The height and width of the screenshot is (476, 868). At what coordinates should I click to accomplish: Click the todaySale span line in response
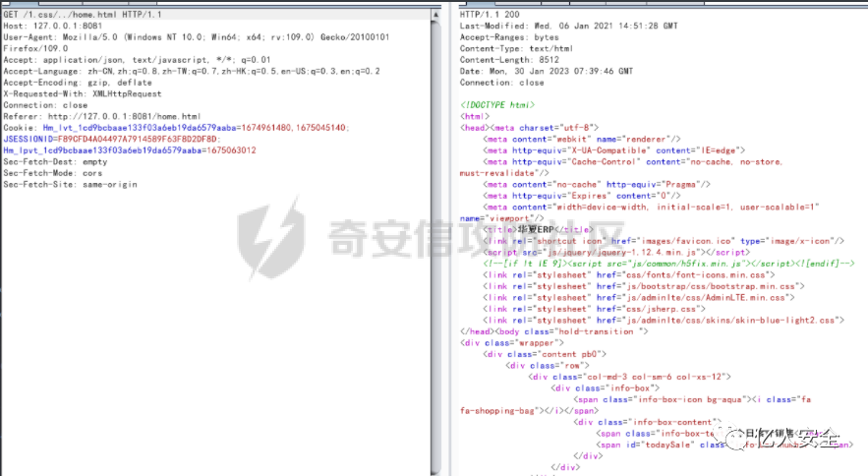tap(723, 445)
